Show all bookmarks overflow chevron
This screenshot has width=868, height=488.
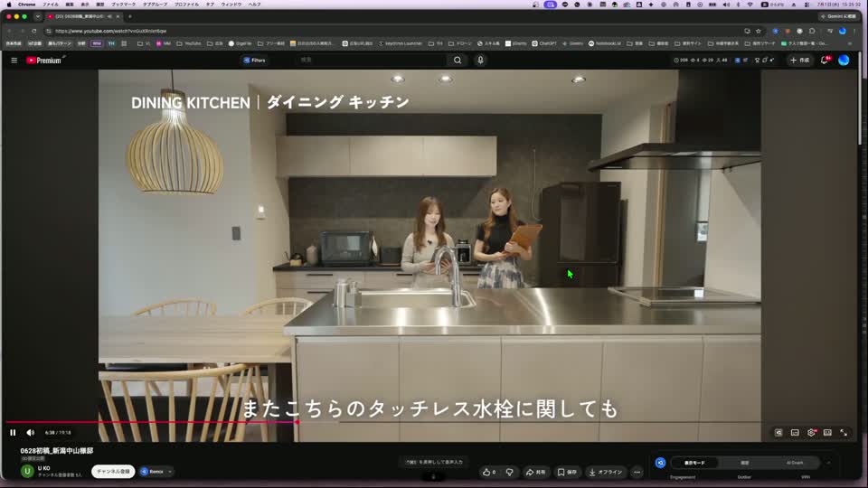click(x=850, y=43)
